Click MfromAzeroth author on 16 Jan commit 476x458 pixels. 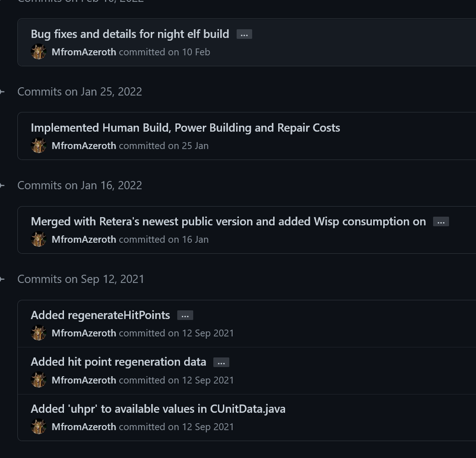(x=84, y=240)
